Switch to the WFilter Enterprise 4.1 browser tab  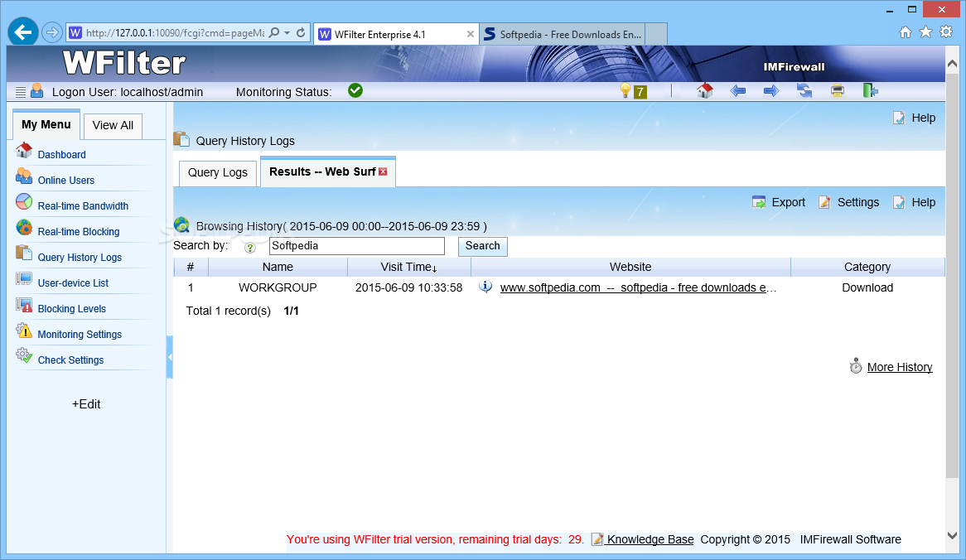[396, 35]
